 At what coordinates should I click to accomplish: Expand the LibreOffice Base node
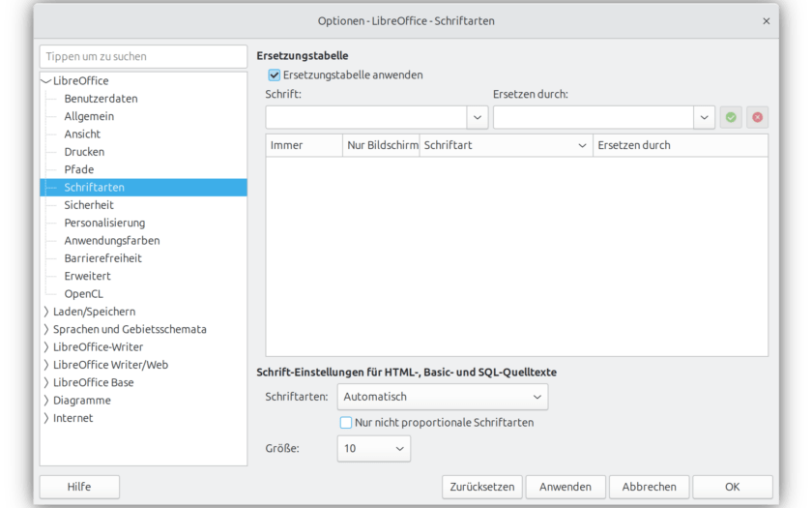pos(46,382)
